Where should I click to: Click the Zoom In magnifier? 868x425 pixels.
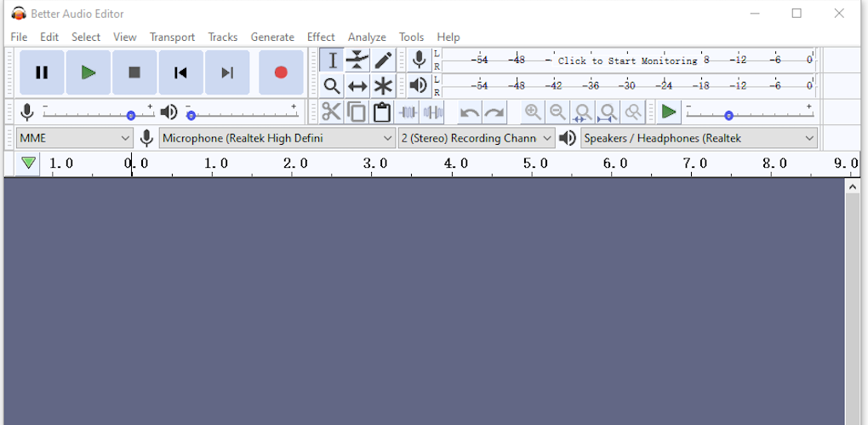tap(533, 112)
